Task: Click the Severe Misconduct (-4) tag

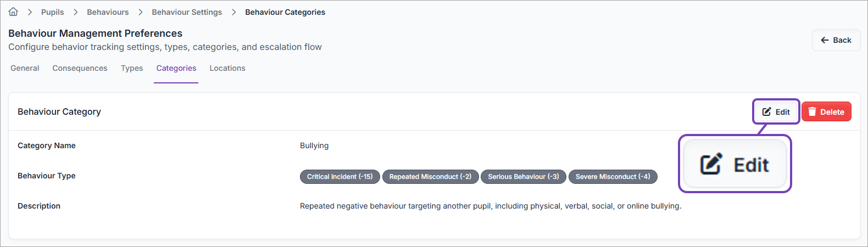Action: tap(613, 177)
